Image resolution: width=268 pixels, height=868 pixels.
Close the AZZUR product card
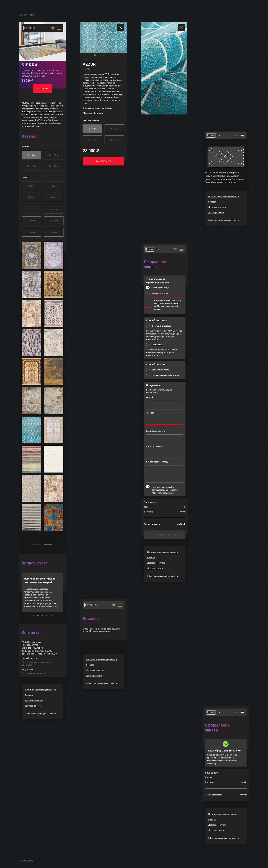tap(121, 28)
